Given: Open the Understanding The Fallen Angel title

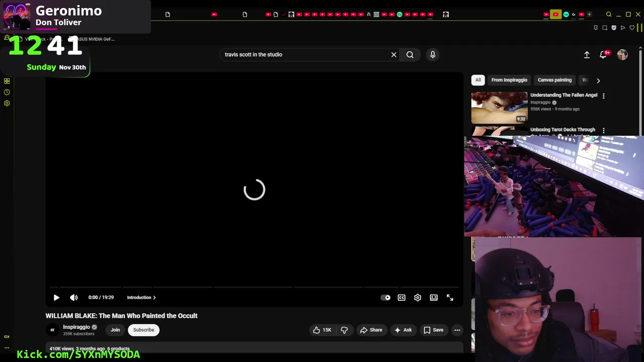Looking at the screenshot, I should [x=563, y=95].
